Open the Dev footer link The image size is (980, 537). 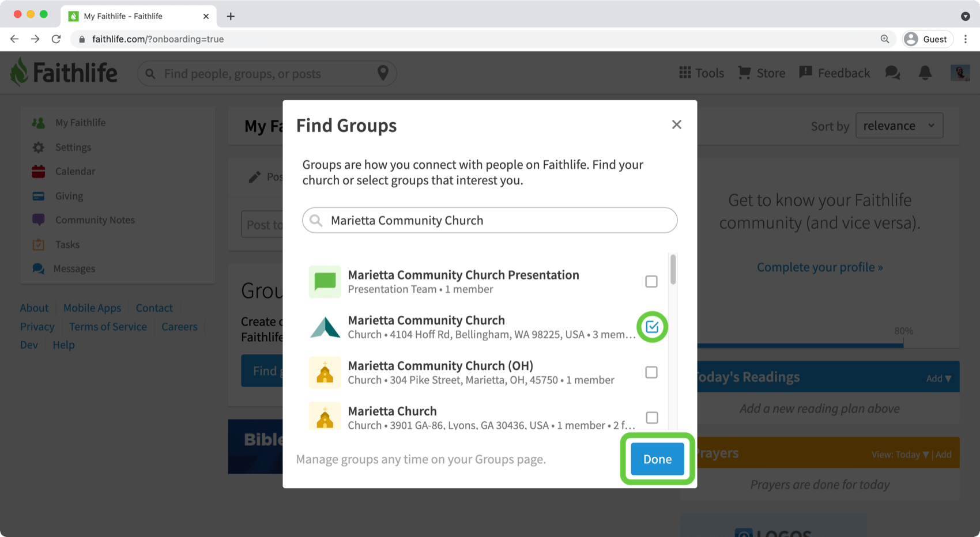29,345
